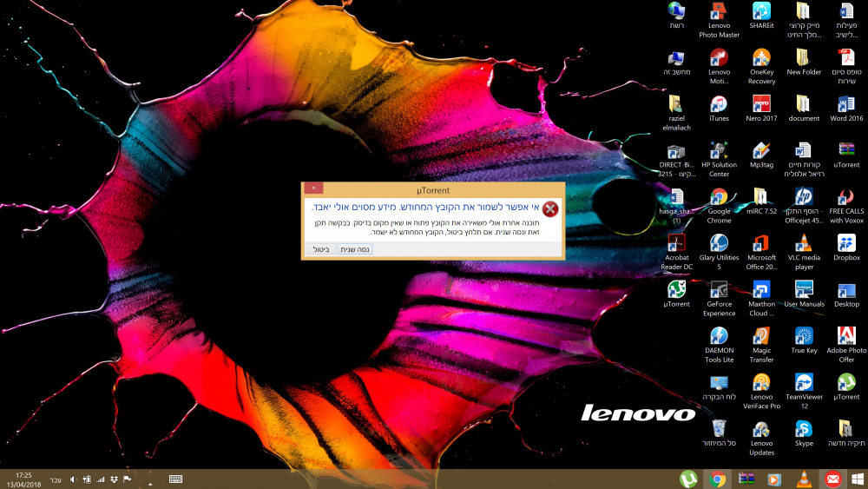Image resolution: width=868 pixels, height=489 pixels.
Task: Open the 17:25 clock and date
Action: tap(23, 479)
